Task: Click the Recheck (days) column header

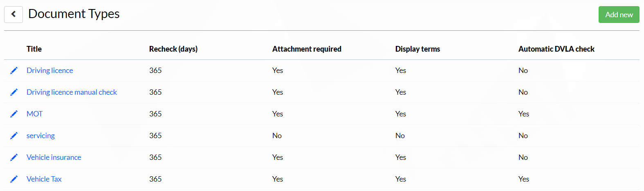Action: click(173, 49)
